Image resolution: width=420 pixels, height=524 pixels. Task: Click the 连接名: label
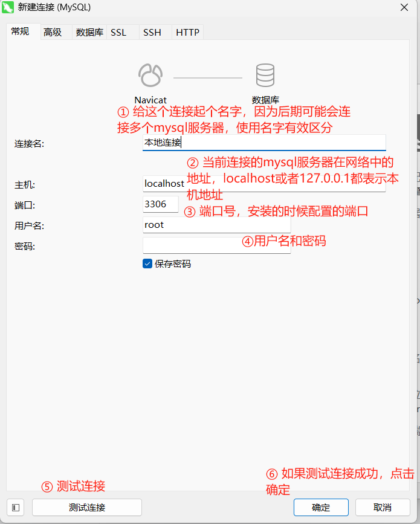30,144
